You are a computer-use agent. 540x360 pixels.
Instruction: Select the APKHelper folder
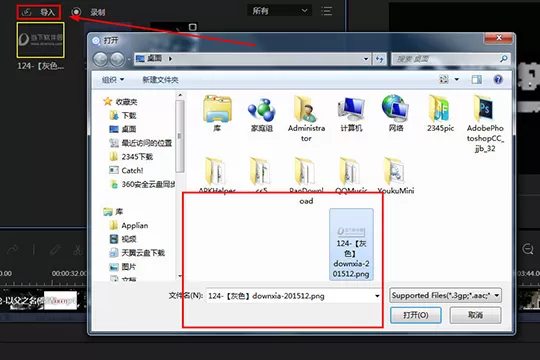click(217, 175)
